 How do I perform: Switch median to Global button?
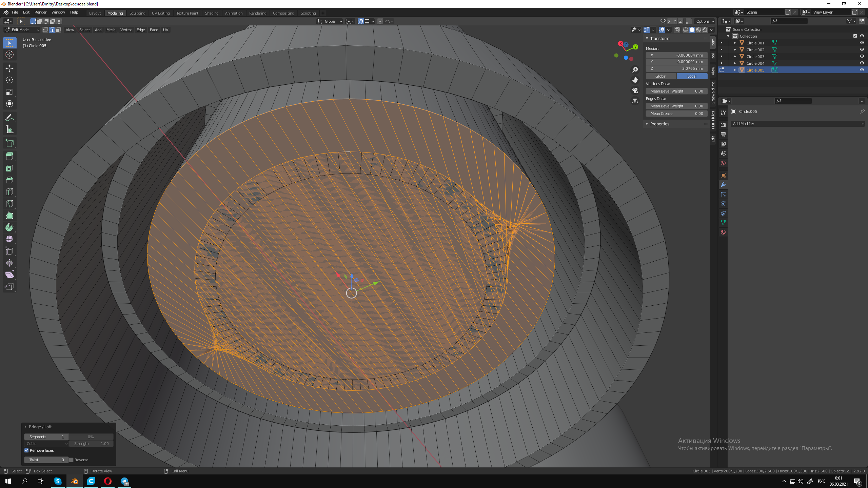pyautogui.click(x=661, y=76)
